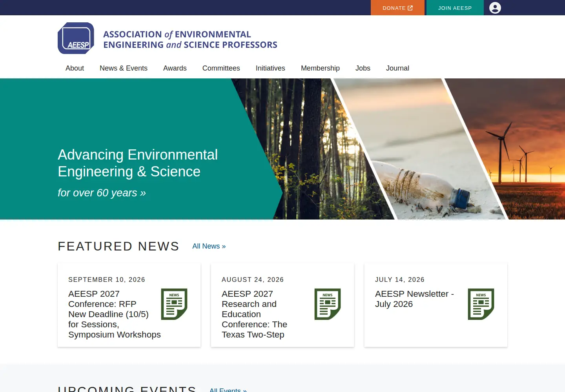565x392 pixels.
Task: Click the August 24, 2026 date
Action: (253, 279)
